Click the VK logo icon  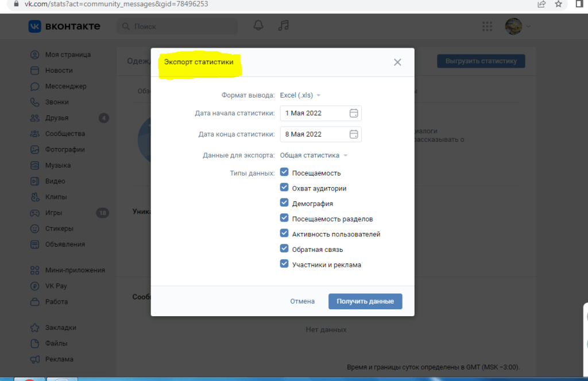(35, 26)
